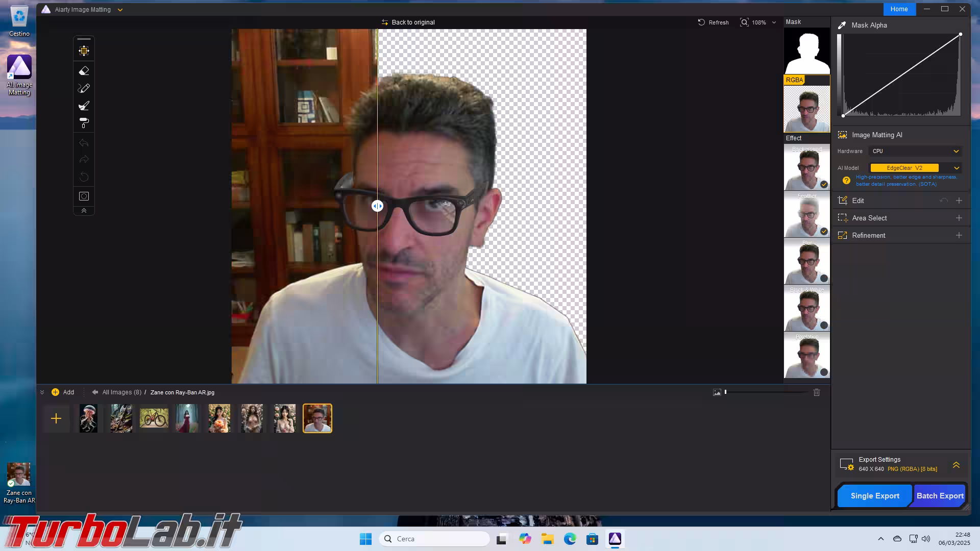Click the Single Export button
Image resolution: width=980 pixels, height=551 pixels.
click(x=874, y=496)
